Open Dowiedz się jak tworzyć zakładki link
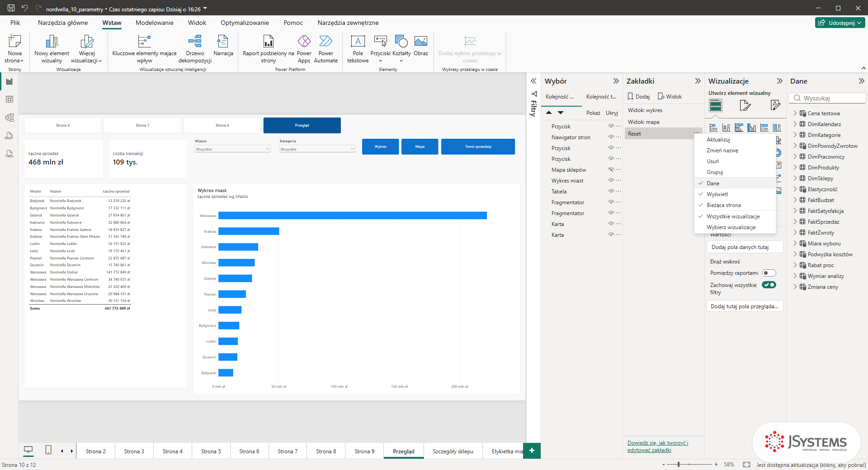 point(658,446)
